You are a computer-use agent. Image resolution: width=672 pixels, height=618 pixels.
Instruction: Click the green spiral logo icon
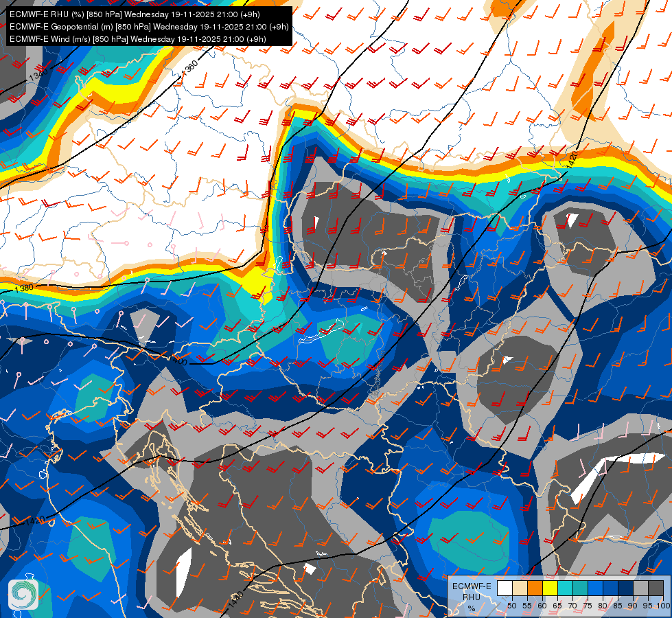pyautogui.click(x=23, y=595)
